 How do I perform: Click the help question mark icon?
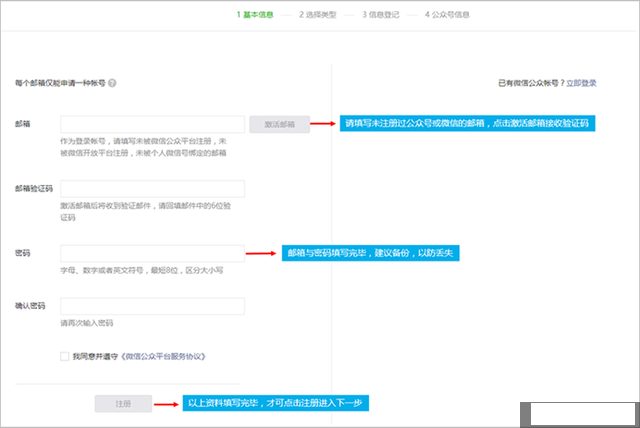(x=112, y=83)
